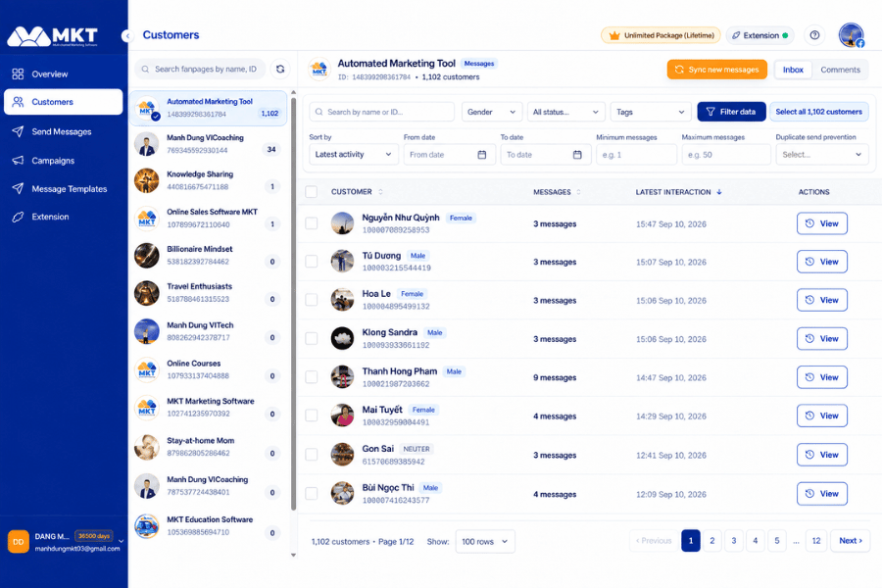Open the All status dropdown
Image resolution: width=882 pixels, height=588 pixels.
565,112
